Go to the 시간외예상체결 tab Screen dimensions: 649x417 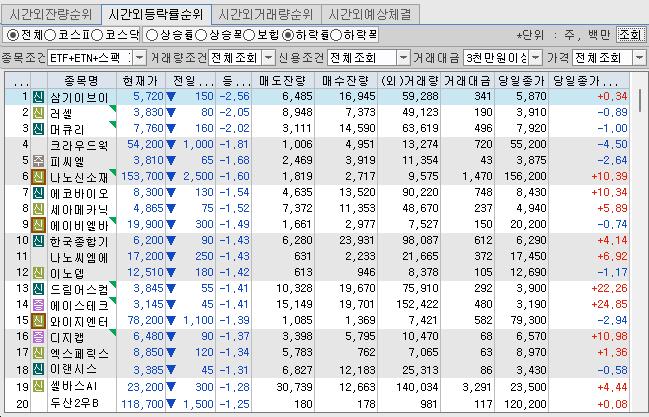coord(370,14)
